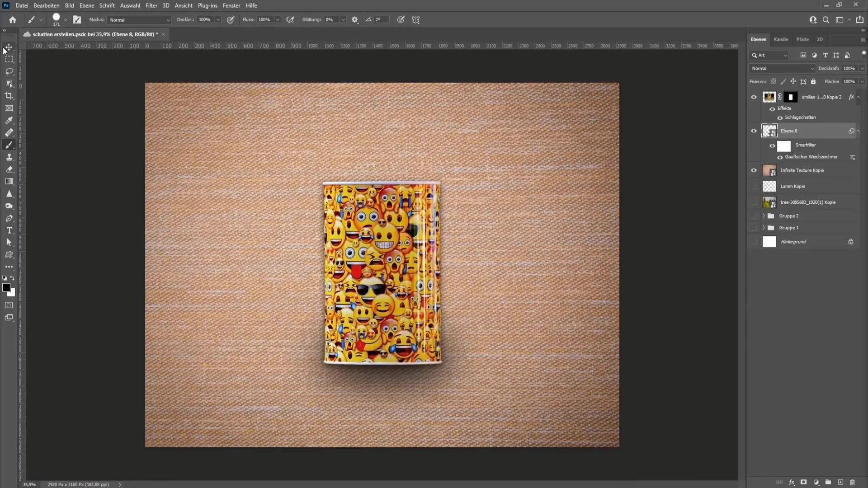The width and height of the screenshot is (868, 488).
Task: Toggle Gaußscher Weichzeichner filter visibility
Action: point(780,157)
